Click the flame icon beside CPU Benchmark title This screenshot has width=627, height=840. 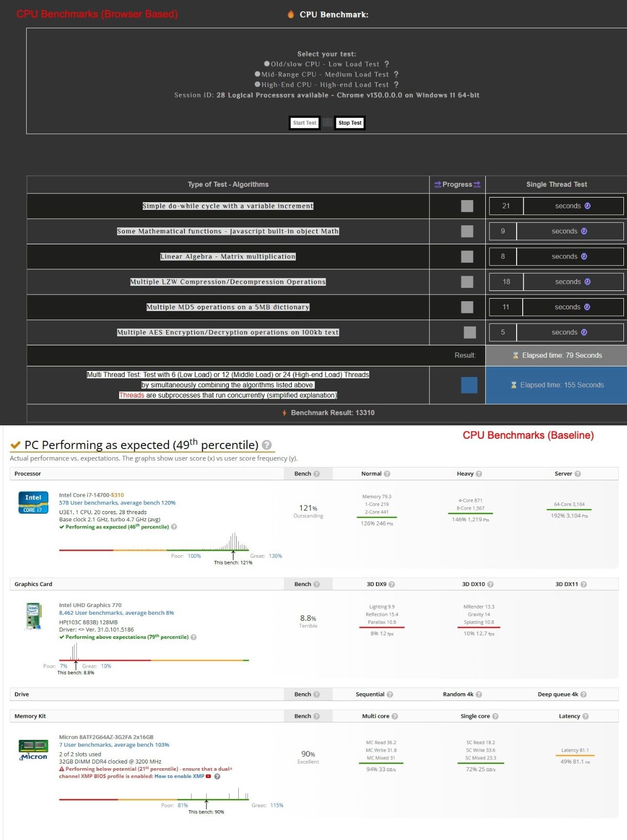tap(291, 14)
